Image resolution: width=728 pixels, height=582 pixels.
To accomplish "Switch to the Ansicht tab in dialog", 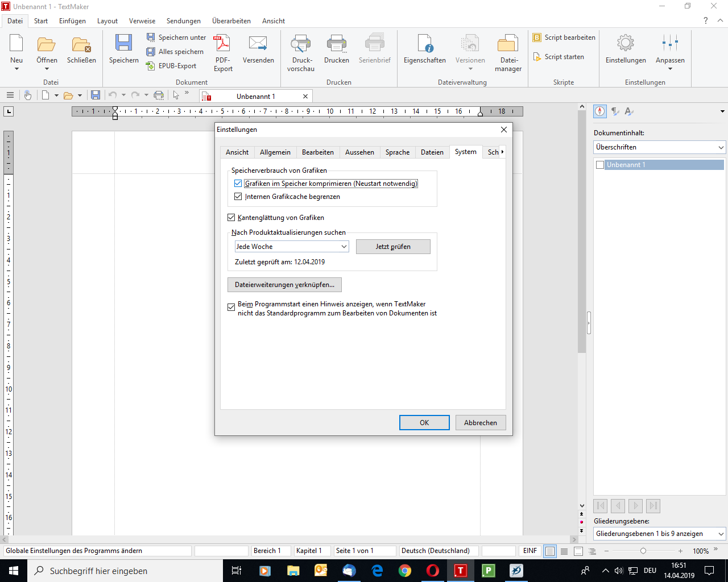I will point(237,152).
